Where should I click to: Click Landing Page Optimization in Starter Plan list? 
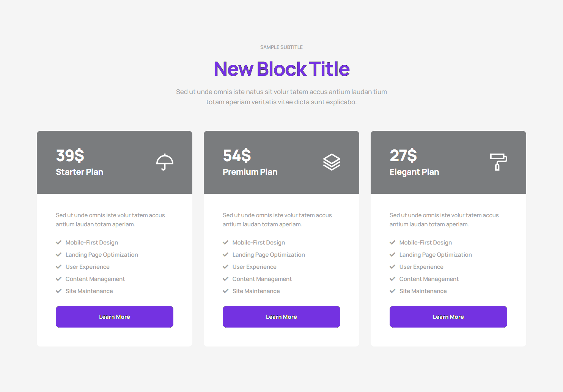[102, 255]
